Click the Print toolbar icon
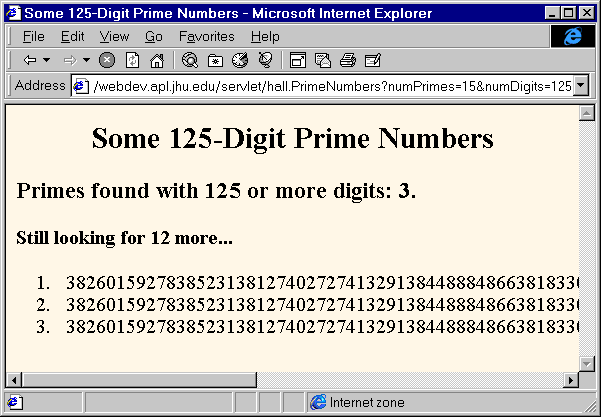This screenshot has width=601, height=417. click(x=347, y=60)
